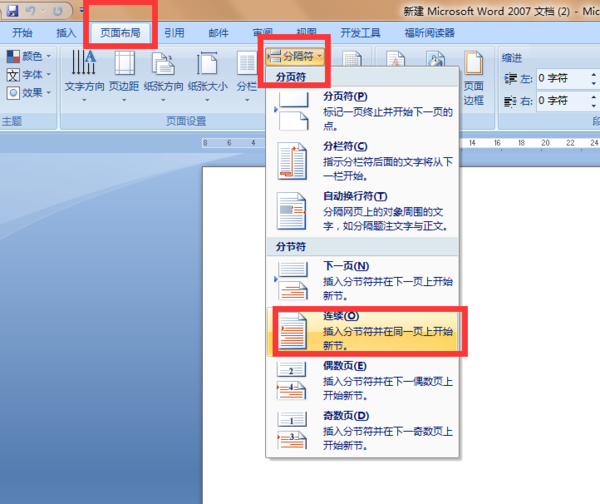Screen dimensions: 600x504
Task: Click the 连续(O) document icon
Action: pyautogui.click(x=292, y=331)
